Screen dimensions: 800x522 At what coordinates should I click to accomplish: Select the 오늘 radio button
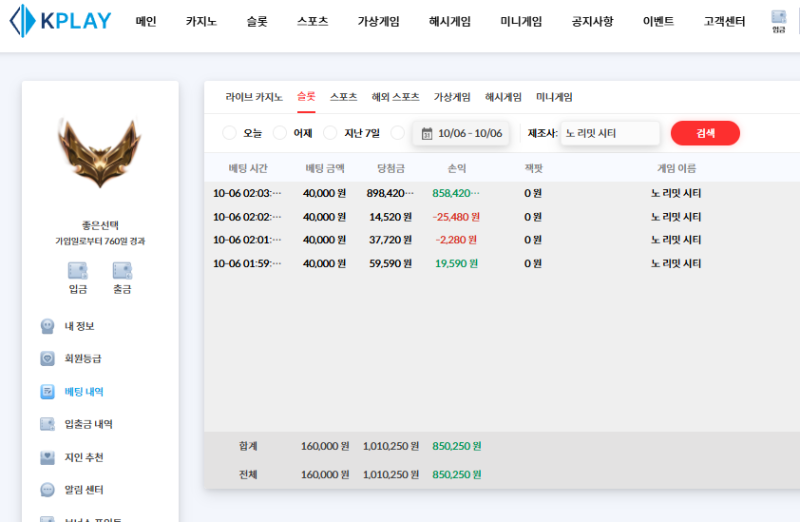(230, 133)
